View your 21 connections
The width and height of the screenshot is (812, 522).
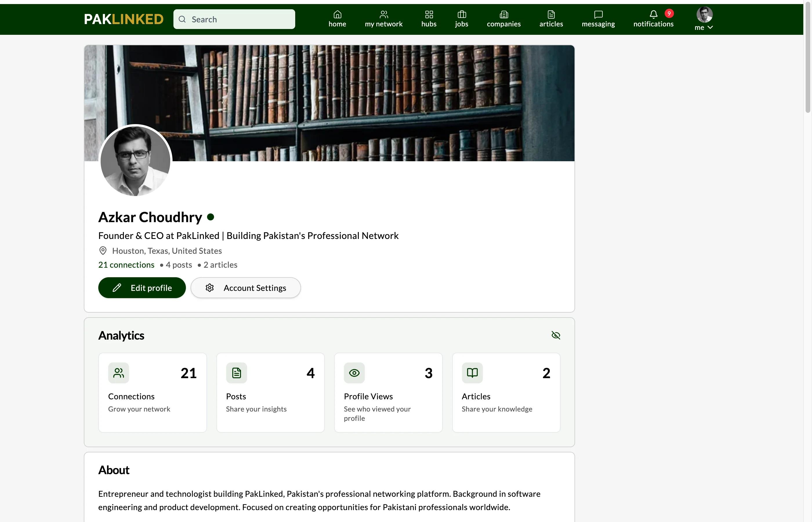pos(126,265)
